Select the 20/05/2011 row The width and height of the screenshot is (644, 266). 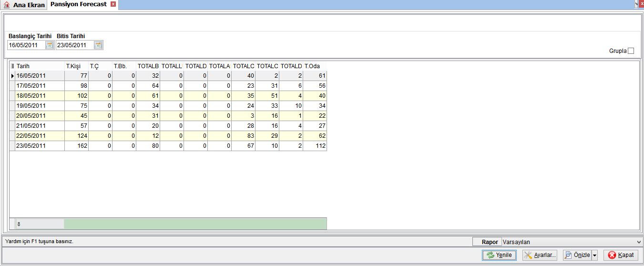(x=168, y=116)
